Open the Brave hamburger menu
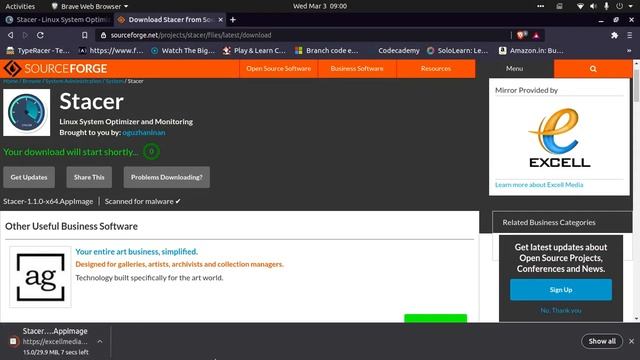The height and width of the screenshot is (360, 640). pyautogui.click(x=630, y=36)
